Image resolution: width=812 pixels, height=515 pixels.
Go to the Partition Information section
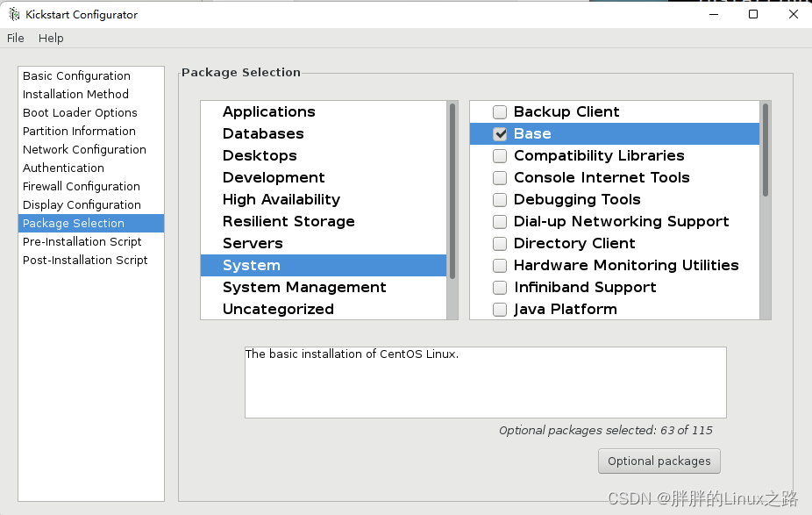pyautogui.click(x=79, y=132)
